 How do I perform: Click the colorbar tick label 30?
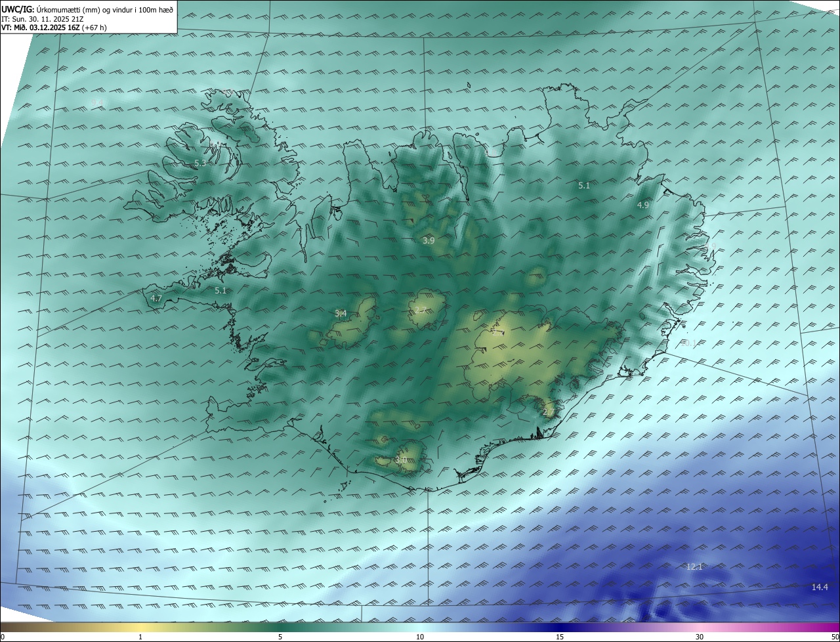pos(700,637)
